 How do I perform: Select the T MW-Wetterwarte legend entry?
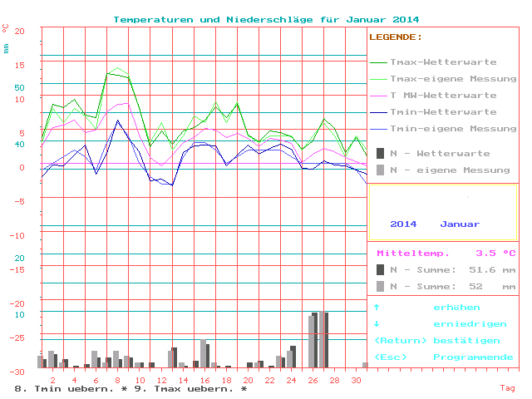pyautogui.click(x=453, y=96)
